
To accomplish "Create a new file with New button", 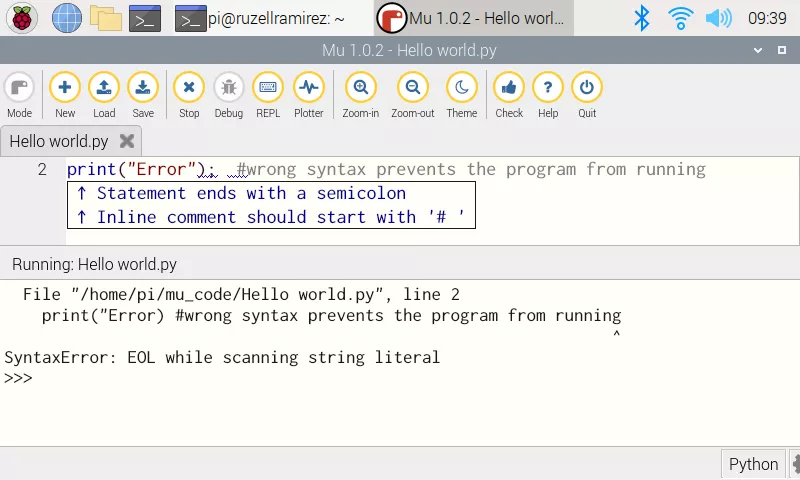I will click(x=65, y=95).
